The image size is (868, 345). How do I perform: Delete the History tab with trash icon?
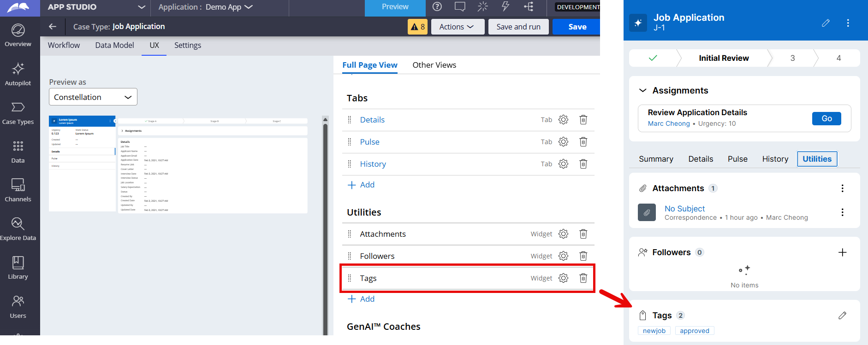583,164
